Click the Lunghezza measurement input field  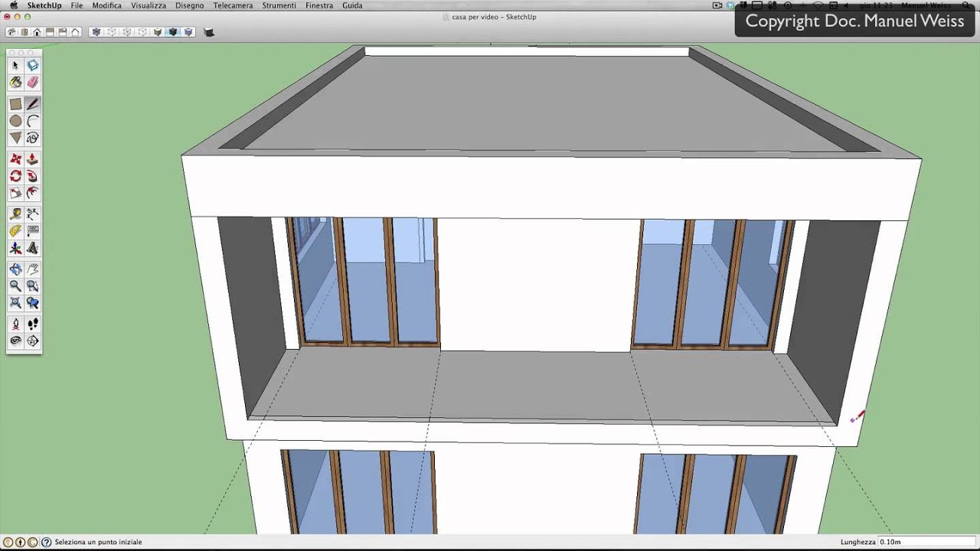[926, 542]
